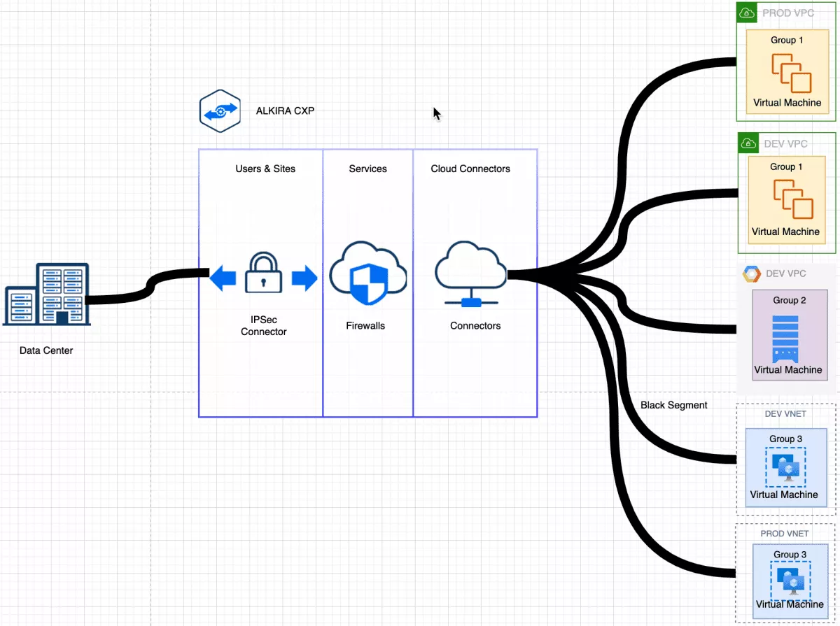The width and height of the screenshot is (840, 626).
Task: Select the 'PROD VPC' title text
Action: (788, 13)
